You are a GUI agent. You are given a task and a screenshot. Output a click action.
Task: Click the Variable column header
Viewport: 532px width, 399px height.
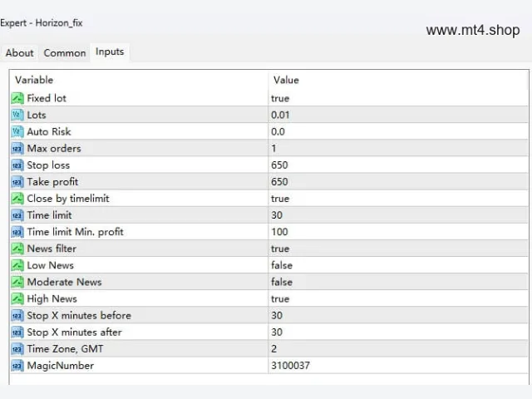[34, 80]
